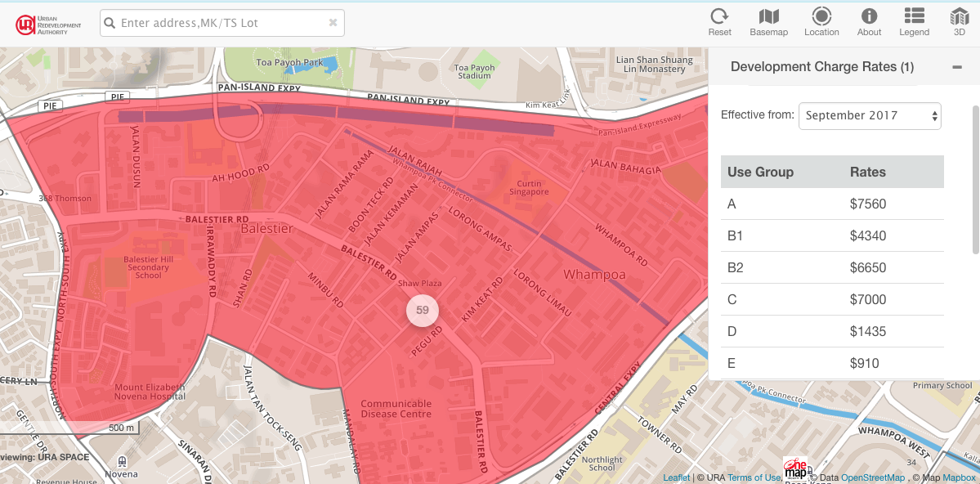Screen dimensions: 980x484
Task: Open the Terms of Use link
Action: [x=754, y=477]
